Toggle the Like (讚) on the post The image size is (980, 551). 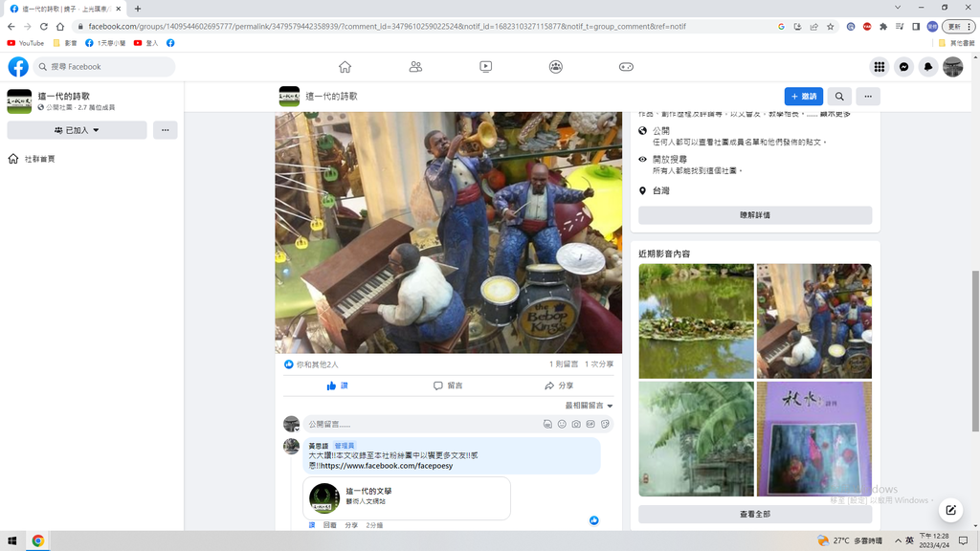point(337,386)
